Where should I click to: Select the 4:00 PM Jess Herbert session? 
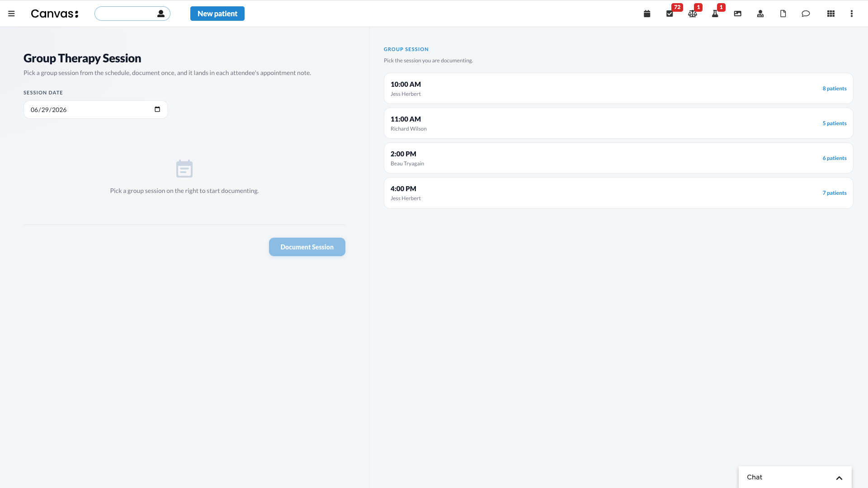click(x=618, y=193)
